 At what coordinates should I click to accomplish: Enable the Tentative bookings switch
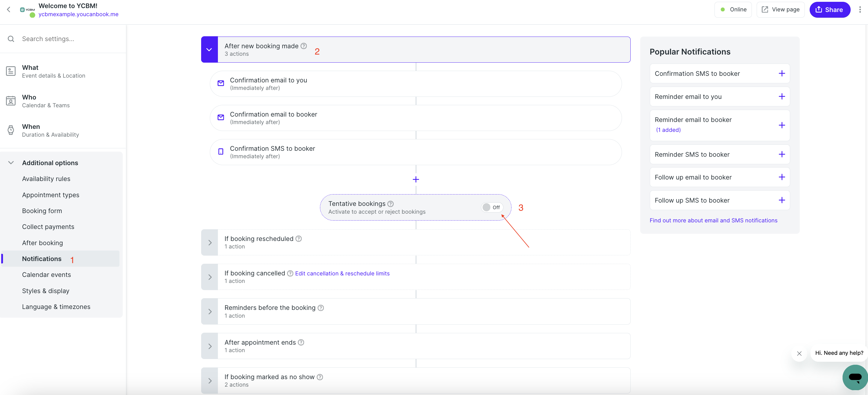(492, 207)
